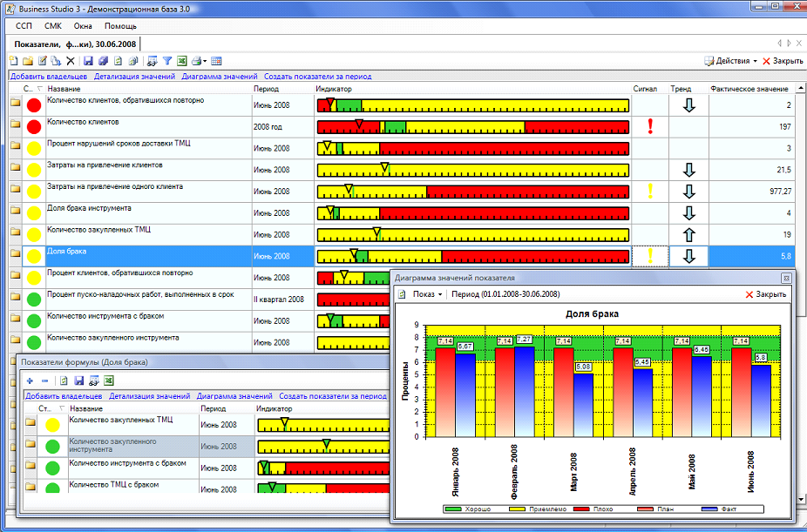The width and height of the screenshot is (807, 532).
Task: Click the Детализация значений link in main window
Action: point(134,77)
